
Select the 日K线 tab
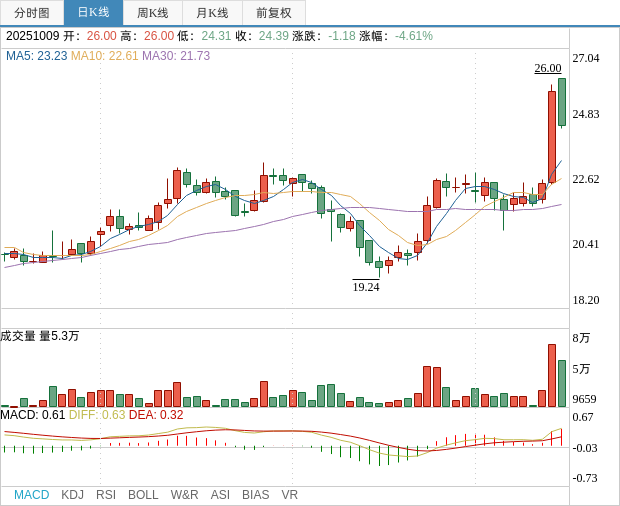tap(93, 13)
